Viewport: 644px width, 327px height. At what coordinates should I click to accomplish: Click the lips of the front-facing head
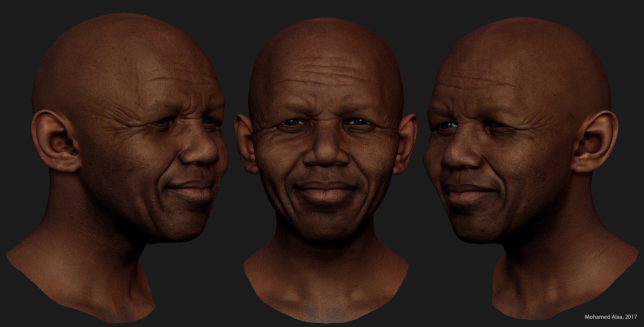click(325, 191)
